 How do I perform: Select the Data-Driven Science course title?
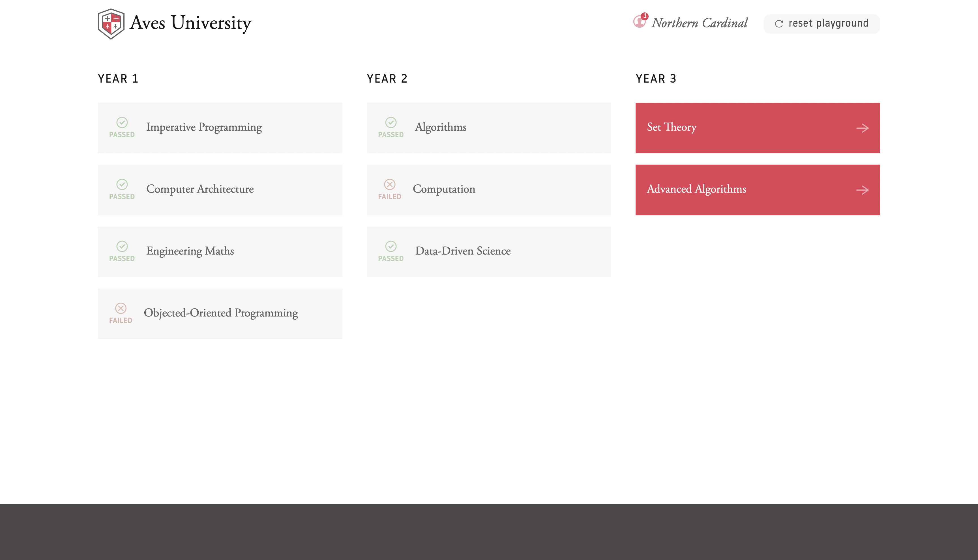point(463,251)
